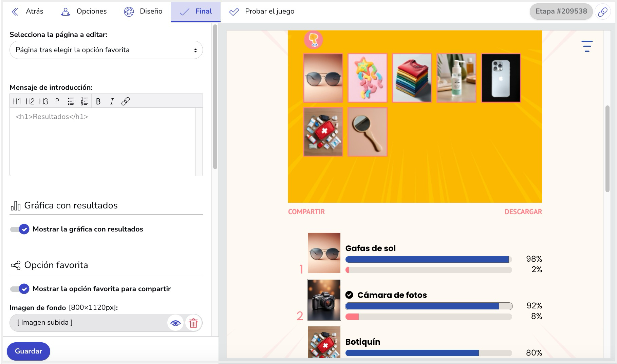Apply H3 heading format
The height and width of the screenshot is (364, 617).
[x=43, y=101]
